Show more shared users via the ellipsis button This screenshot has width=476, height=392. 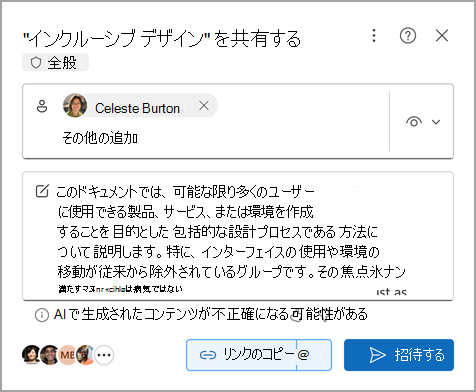[x=104, y=355]
